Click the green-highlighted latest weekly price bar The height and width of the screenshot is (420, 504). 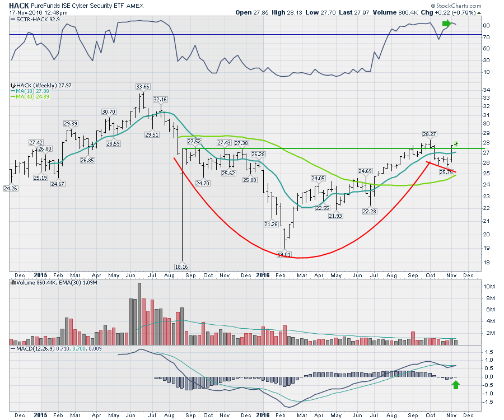[x=455, y=144]
